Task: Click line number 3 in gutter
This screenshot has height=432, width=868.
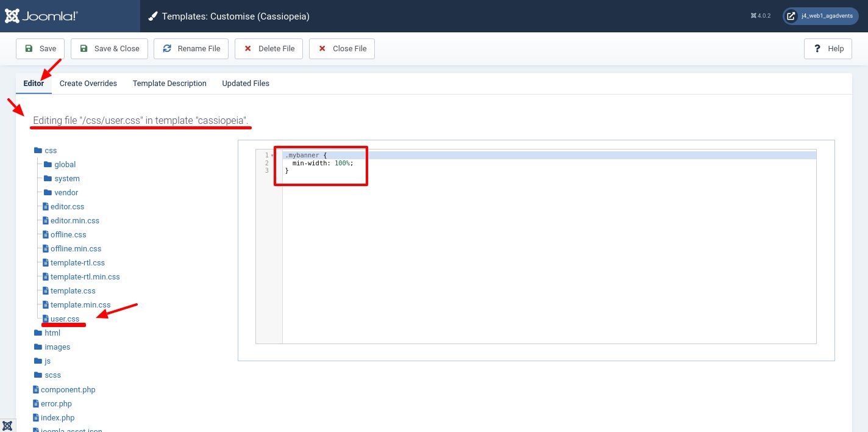Action: [x=266, y=171]
